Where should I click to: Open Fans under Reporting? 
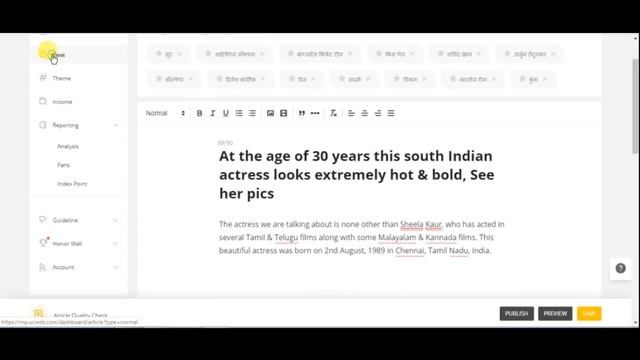point(63,165)
